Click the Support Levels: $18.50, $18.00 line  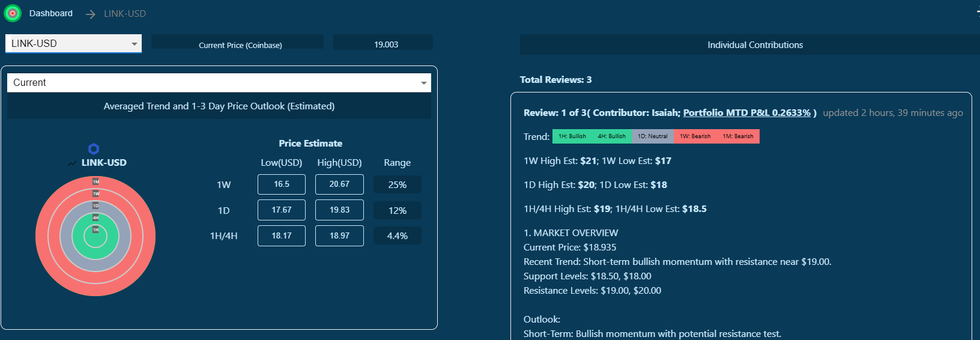click(x=587, y=276)
